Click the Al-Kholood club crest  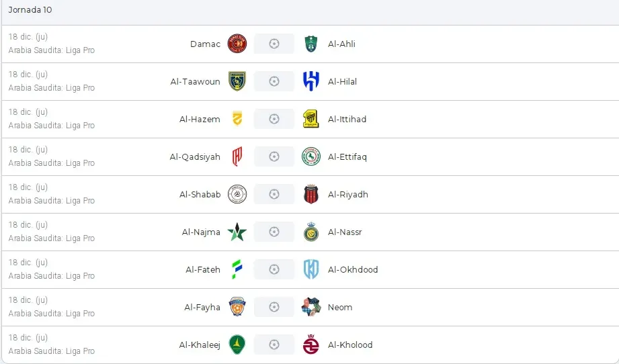coord(311,345)
